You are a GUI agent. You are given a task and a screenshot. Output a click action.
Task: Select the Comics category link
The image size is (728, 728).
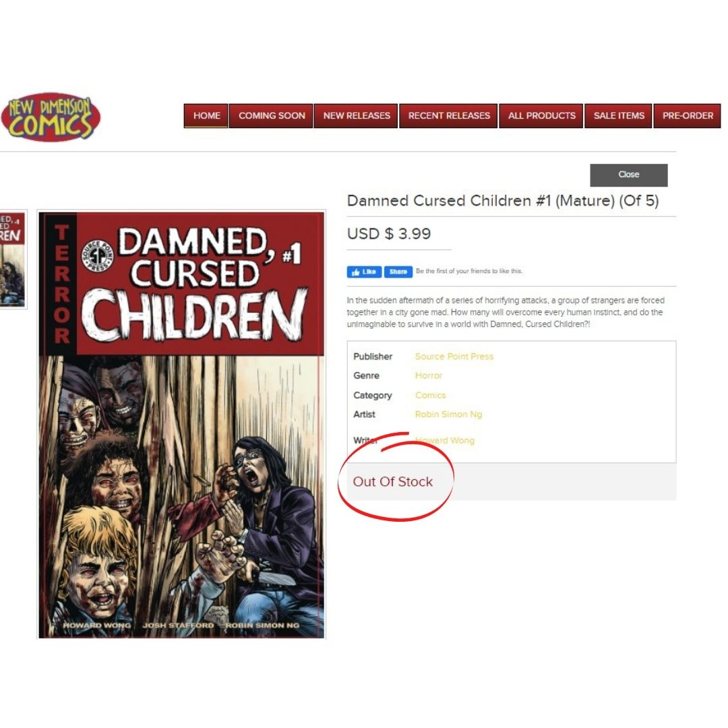click(430, 396)
